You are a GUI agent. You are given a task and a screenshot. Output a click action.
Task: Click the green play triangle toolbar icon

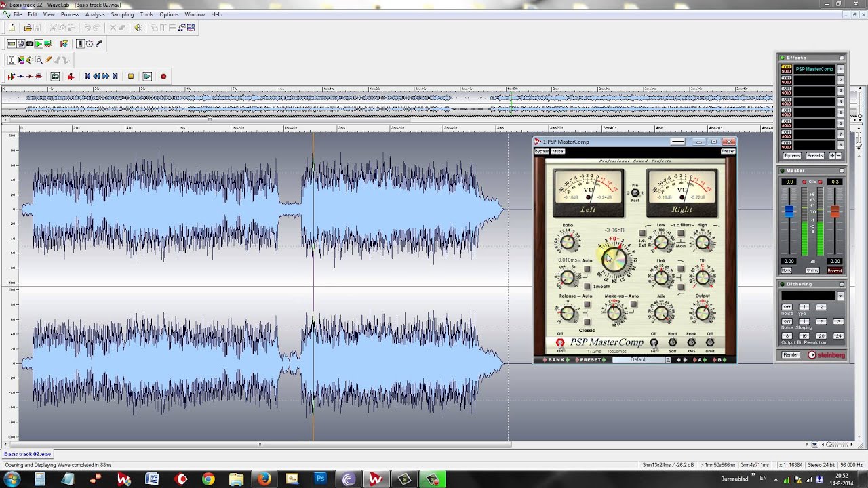pos(39,44)
